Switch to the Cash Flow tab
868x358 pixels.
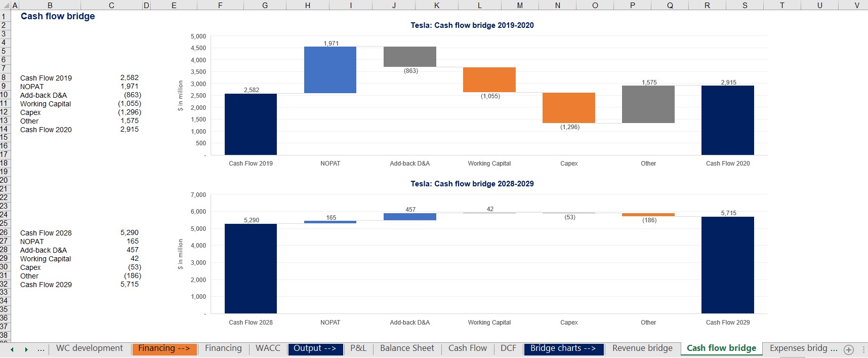pyautogui.click(x=468, y=348)
